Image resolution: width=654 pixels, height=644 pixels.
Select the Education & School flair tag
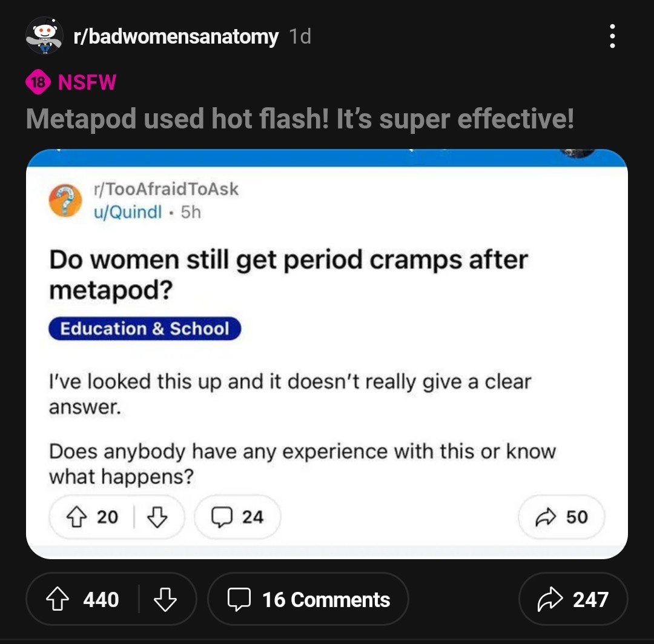(145, 329)
